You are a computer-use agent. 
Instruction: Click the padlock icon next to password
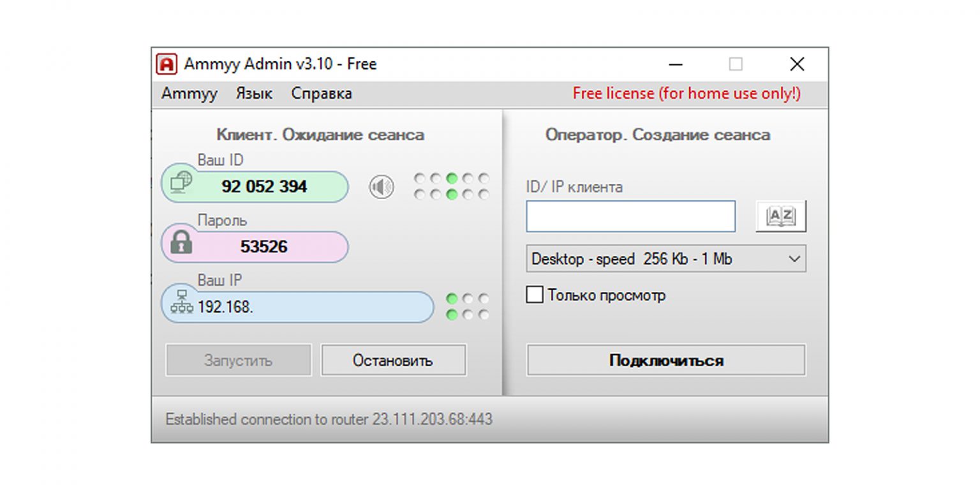181,242
